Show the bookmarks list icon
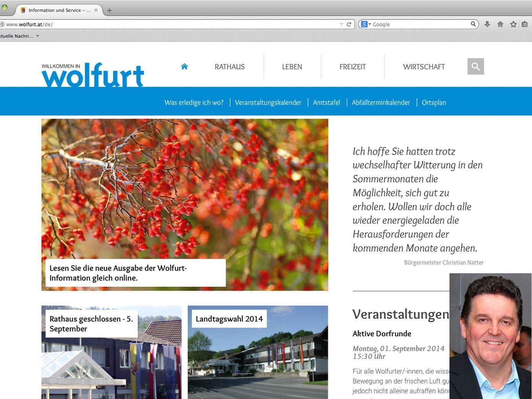This screenshot has height=399, width=532. [x=525, y=24]
